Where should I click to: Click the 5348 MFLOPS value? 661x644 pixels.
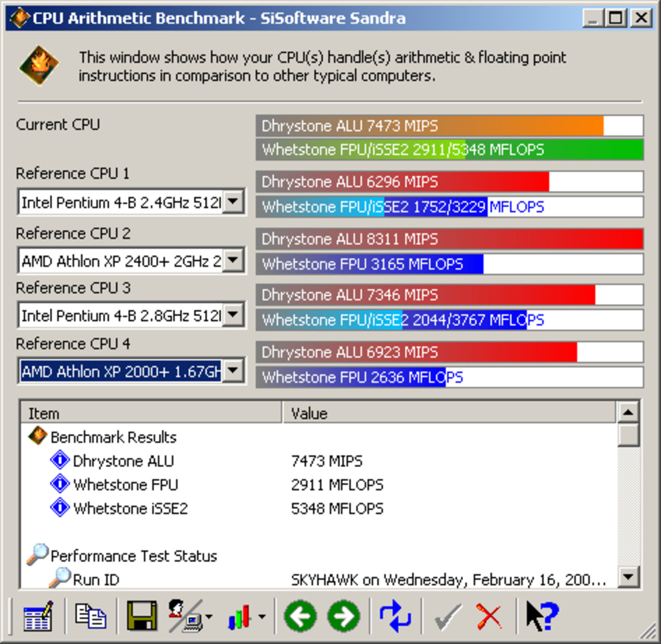pos(337,508)
